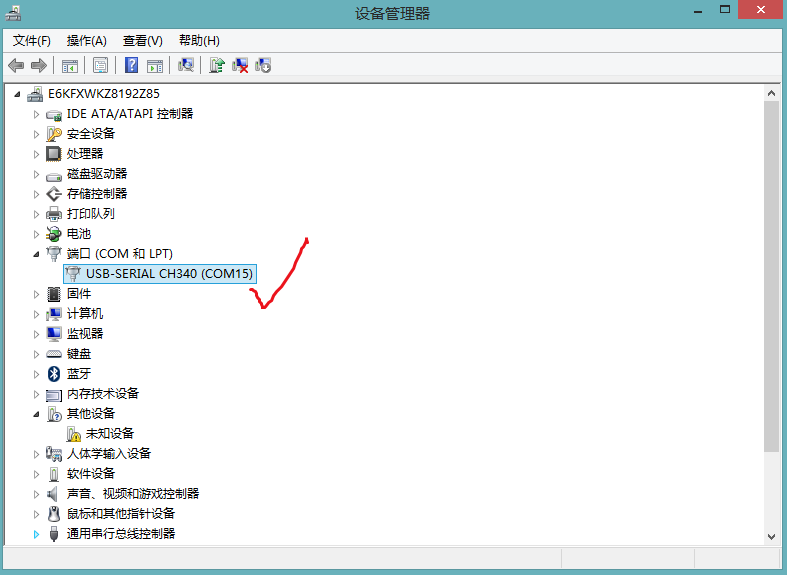Click the update driver software icon
Viewport: 787px width, 575px height.
coord(216,65)
